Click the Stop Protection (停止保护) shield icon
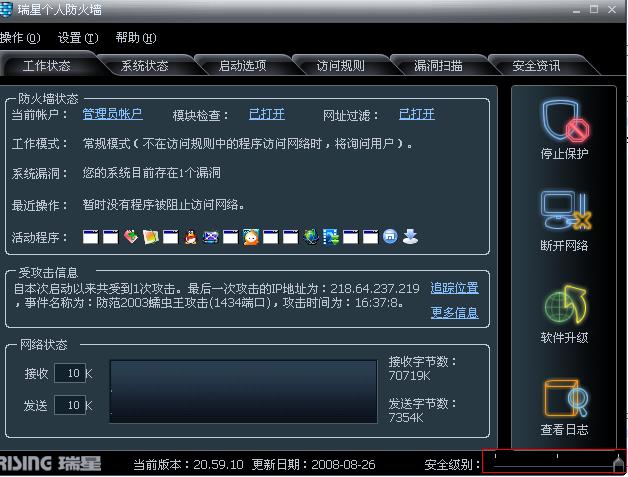The image size is (628, 477). pyautogui.click(x=565, y=121)
